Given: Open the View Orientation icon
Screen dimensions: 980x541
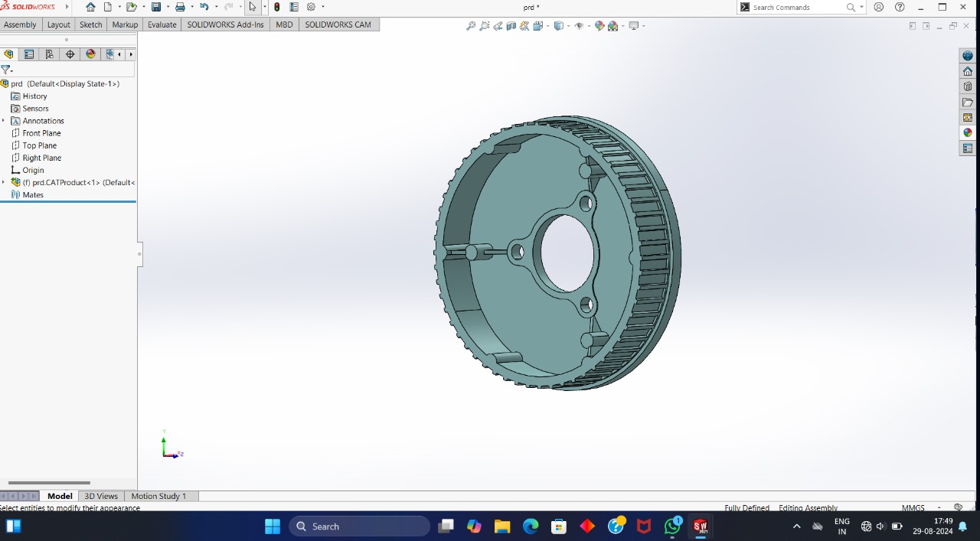Looking at the screenshot, I should [x=538, y=26].
